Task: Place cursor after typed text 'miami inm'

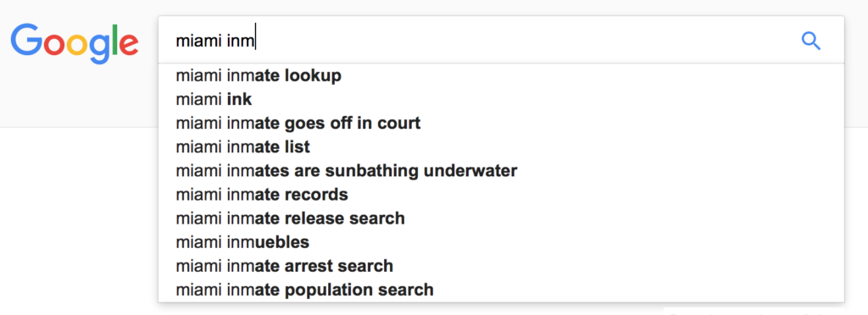Action: click(255, 41)
